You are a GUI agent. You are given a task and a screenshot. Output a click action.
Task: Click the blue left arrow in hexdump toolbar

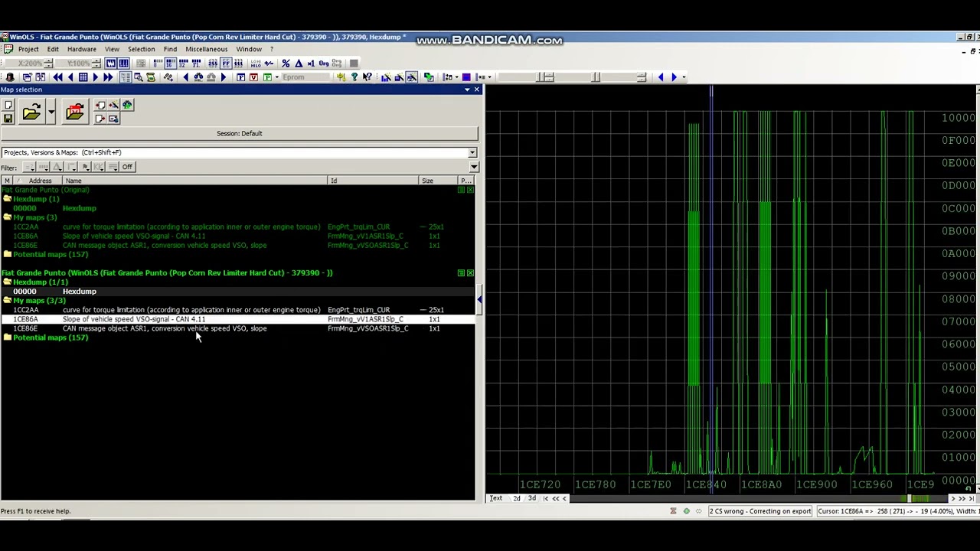(661, 77)
